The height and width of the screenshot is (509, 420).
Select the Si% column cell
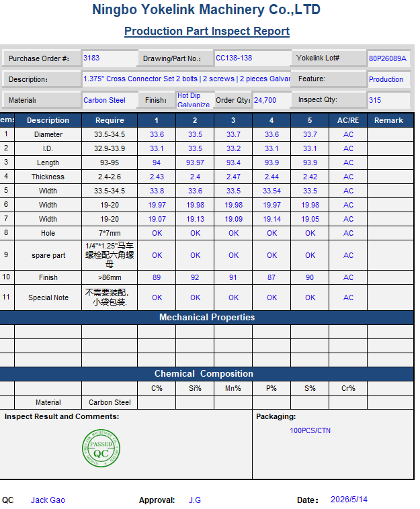[x=195, y=388]
